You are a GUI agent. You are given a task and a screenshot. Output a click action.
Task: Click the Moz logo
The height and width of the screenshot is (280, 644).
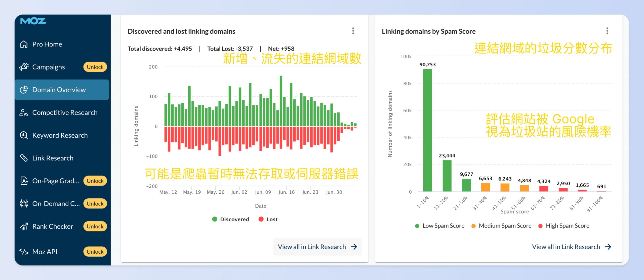coord(33,21)
